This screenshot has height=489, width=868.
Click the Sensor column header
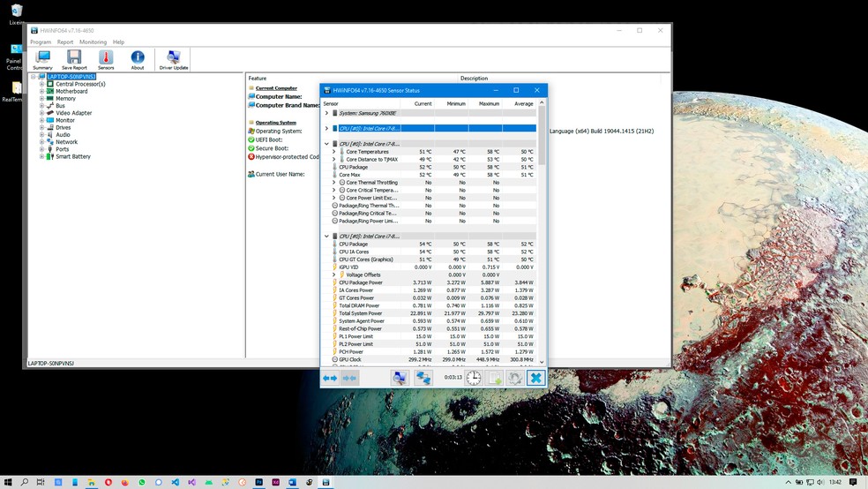[x=362, y=103]
